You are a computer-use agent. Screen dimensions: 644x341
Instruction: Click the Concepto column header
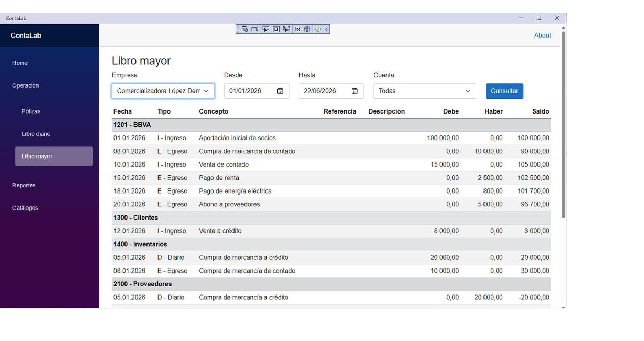213,112
